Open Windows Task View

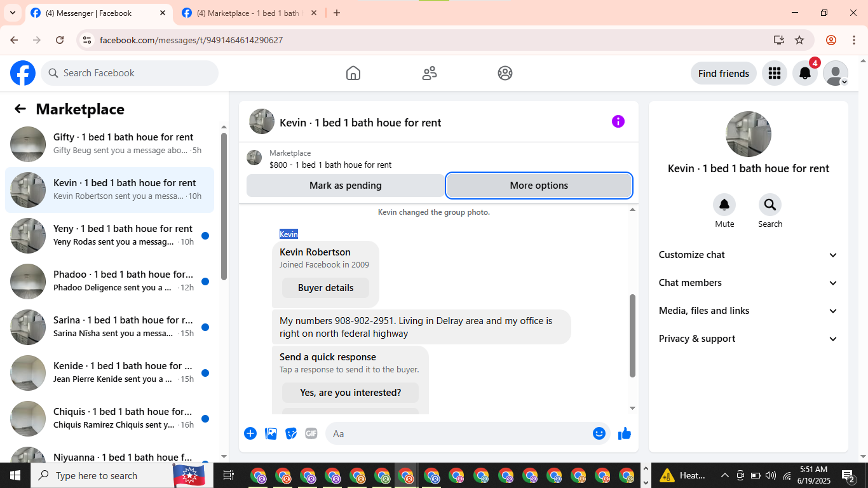[x=229, y=475]
